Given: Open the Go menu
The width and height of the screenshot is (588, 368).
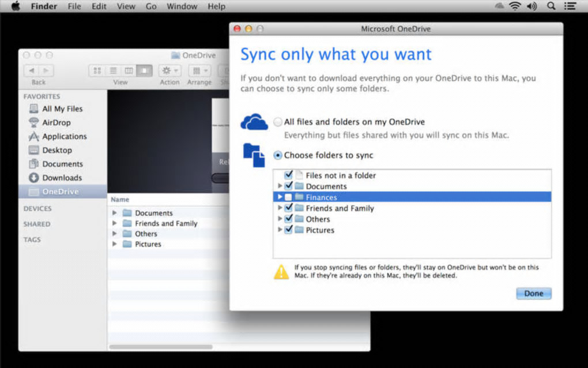Looking at the screenshot, I should point(151,6).
